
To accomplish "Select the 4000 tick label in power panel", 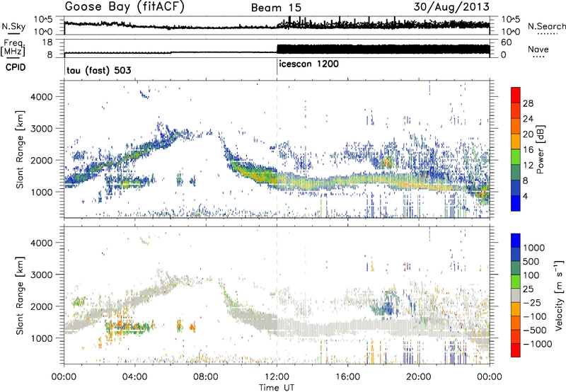I will (42, 97).
